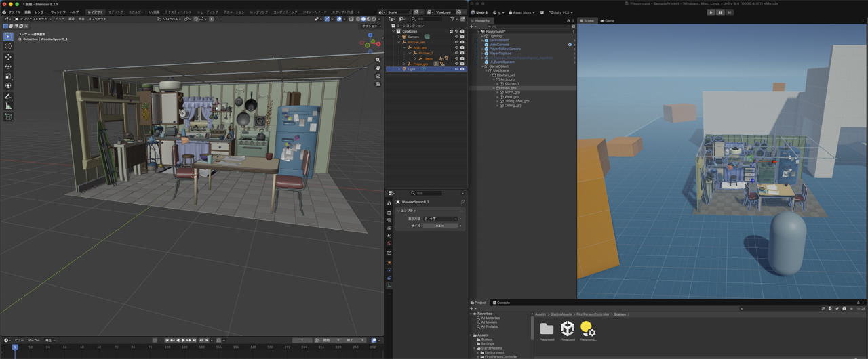
Task: Click the viewport camera view icon
Action: [x=378, y=76]
